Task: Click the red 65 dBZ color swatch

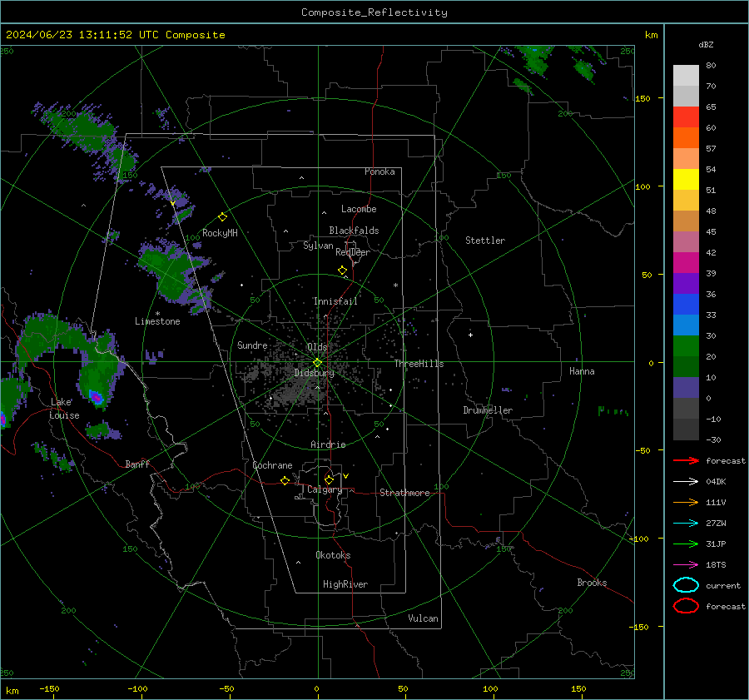Action: 686,117
